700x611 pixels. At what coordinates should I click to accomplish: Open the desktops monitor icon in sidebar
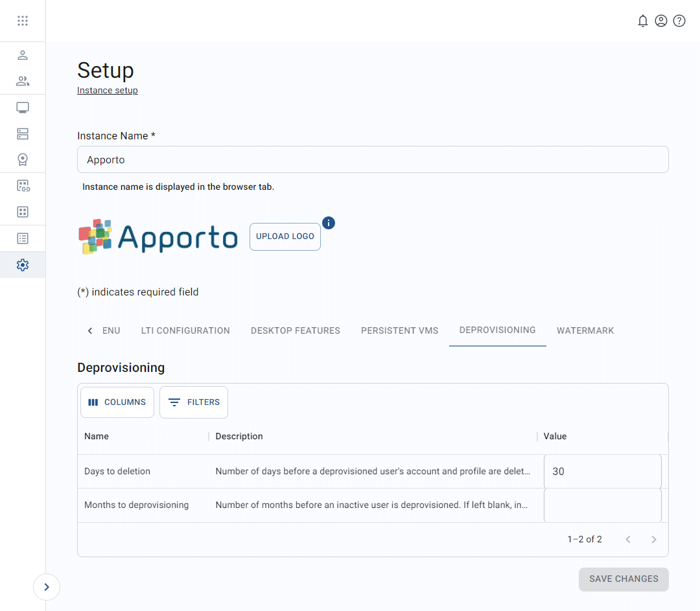click(x=23, y=107)
